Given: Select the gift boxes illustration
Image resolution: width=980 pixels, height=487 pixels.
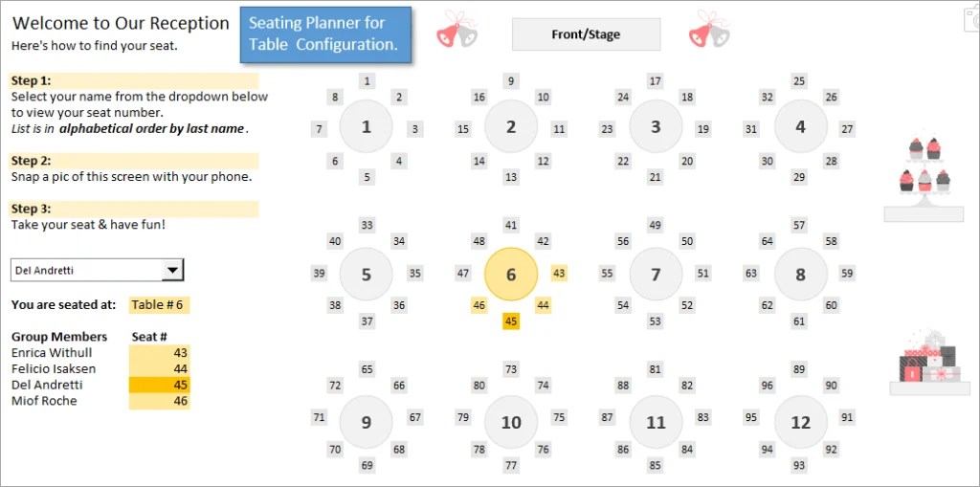Looking at the screenshot, I should (924, 362).
